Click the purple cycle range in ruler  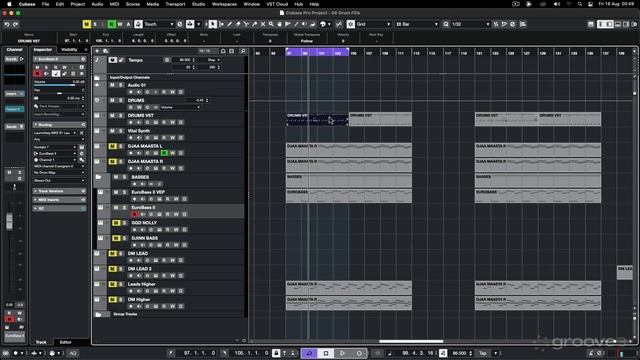pos(317,52)
